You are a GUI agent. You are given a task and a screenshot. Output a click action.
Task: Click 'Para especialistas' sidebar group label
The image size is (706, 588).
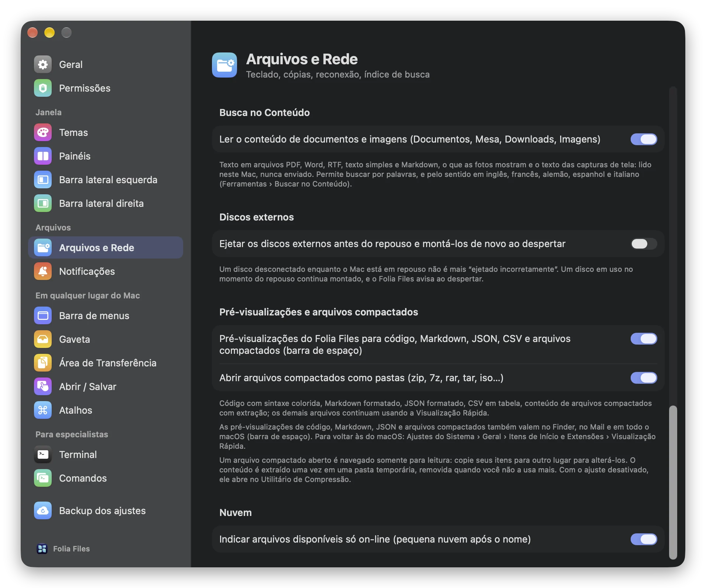[72, 434]
